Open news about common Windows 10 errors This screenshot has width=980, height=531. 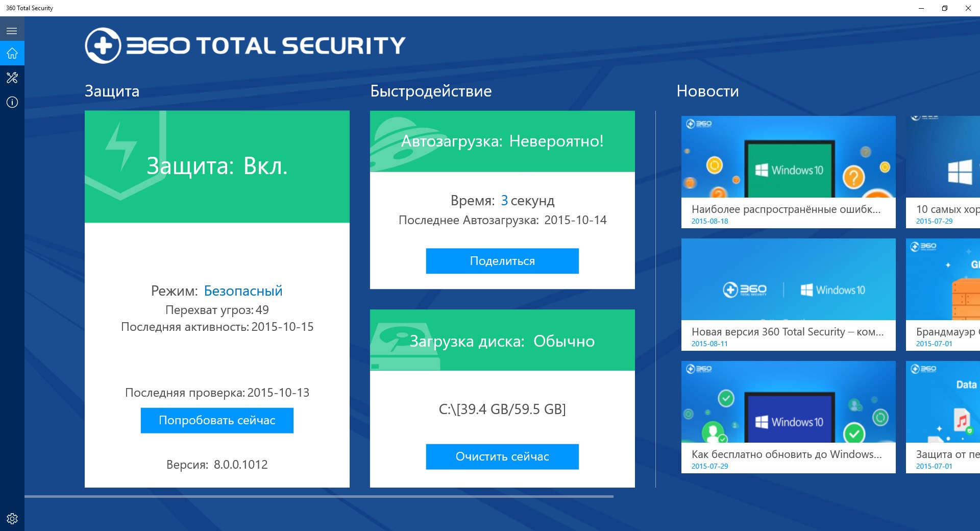coord(788,172)
